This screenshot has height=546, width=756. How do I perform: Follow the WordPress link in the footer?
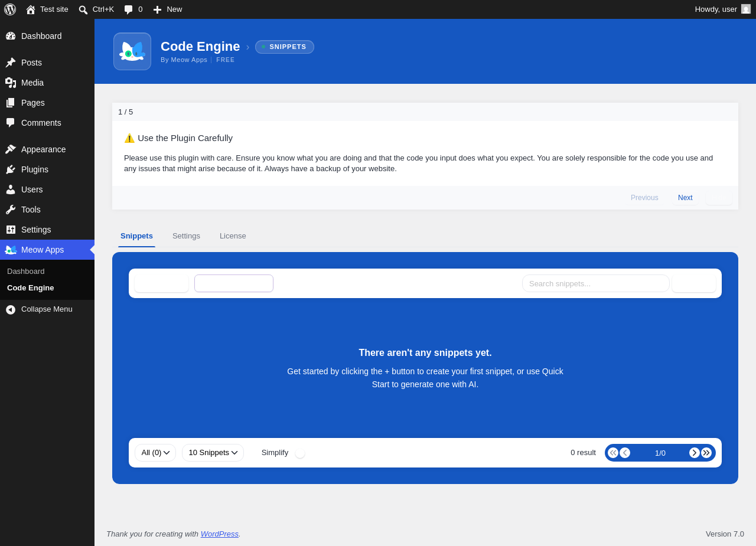coord(220,534)
